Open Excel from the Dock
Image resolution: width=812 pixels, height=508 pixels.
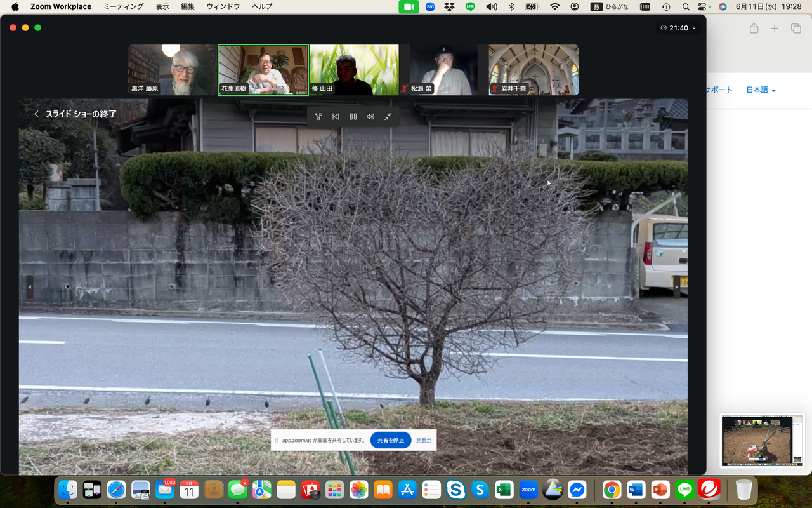click(x=504, y=490)
